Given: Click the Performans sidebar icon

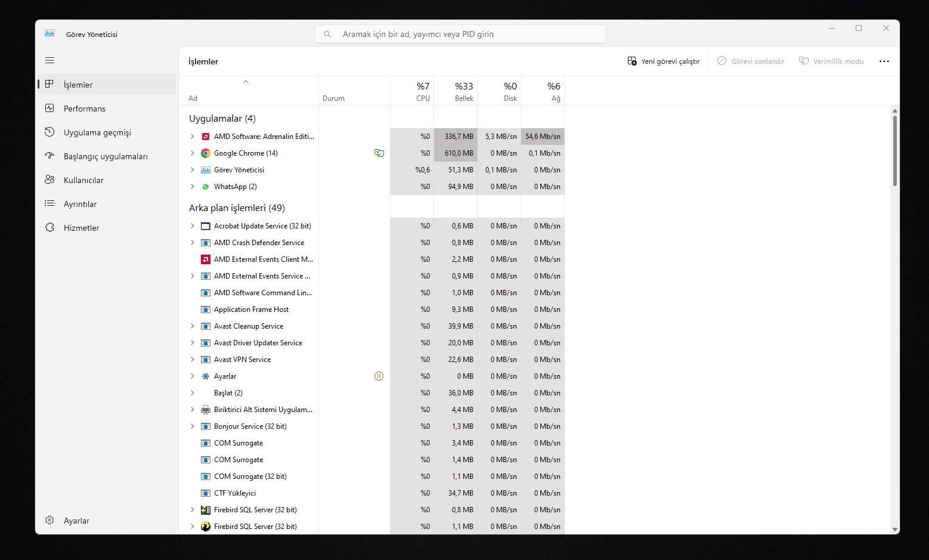Looking at the screenshot, I should [x=49, y=108].
